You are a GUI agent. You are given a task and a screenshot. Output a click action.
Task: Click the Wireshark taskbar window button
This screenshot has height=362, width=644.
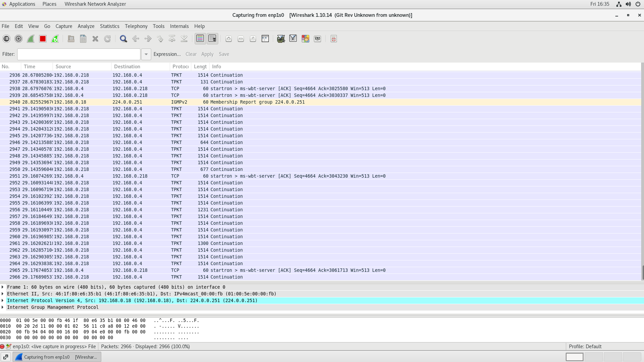[x=57, y=357]
